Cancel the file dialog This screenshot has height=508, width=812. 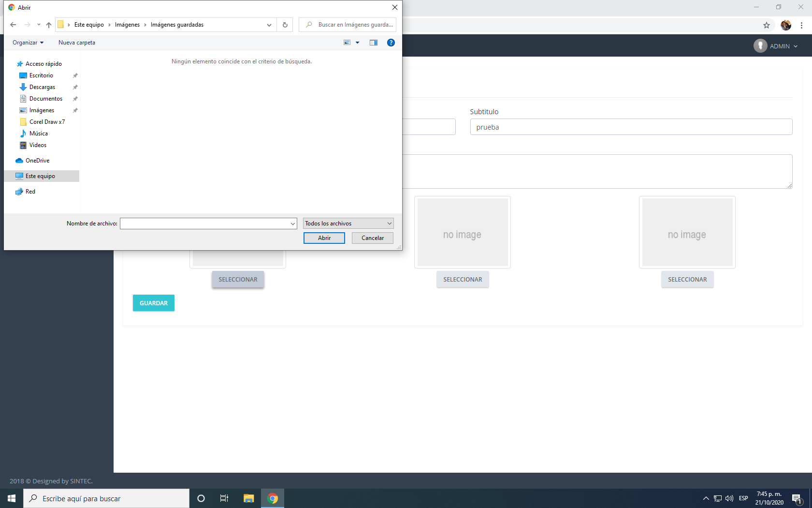pos(373,238)
